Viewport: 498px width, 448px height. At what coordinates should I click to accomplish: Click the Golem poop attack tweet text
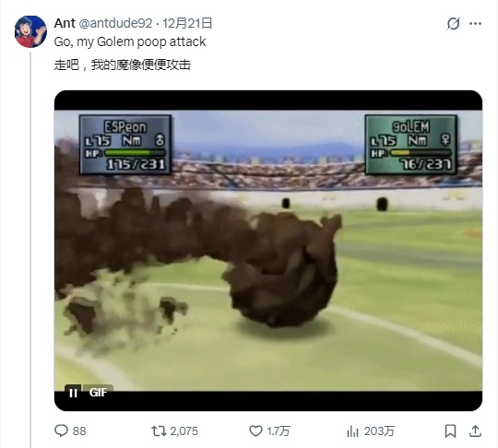click(x=130, y=41)
